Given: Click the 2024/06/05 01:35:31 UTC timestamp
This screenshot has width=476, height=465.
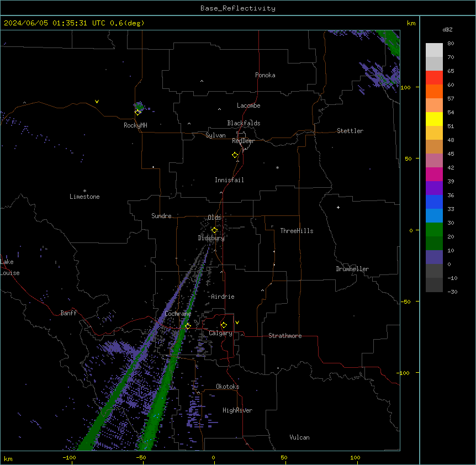Looking at the screenshot, I should 55,23.
